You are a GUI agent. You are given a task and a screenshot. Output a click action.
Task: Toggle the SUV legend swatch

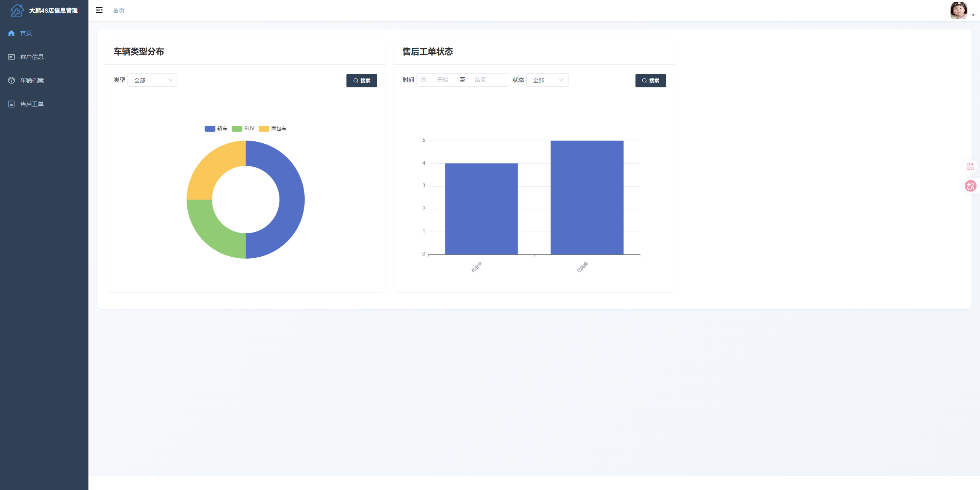coord(237,128)
